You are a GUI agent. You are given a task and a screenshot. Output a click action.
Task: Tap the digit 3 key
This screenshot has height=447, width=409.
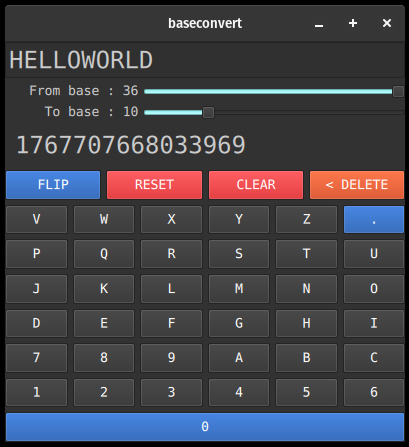pos(171,392)
